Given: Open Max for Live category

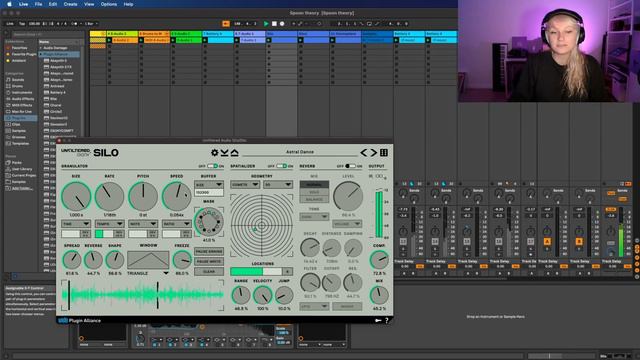Looking at the screenshot, I should [19, 111].
